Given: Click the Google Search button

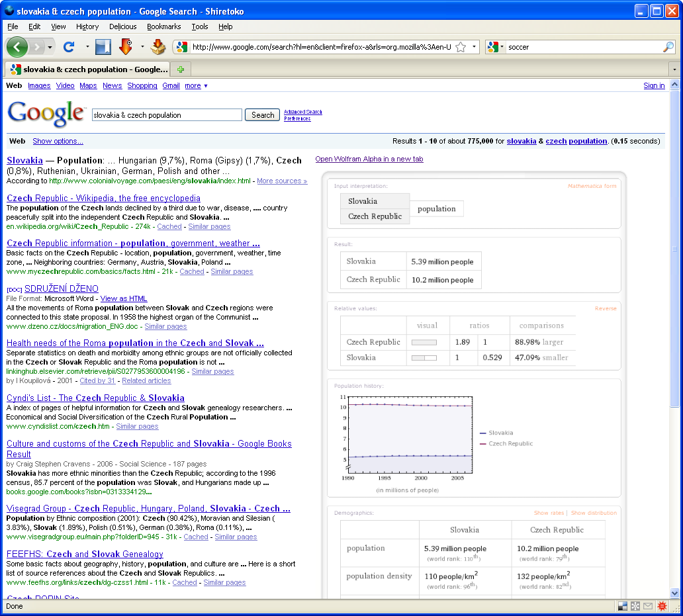Looking at the screenshot, I should tap(263, 115).
